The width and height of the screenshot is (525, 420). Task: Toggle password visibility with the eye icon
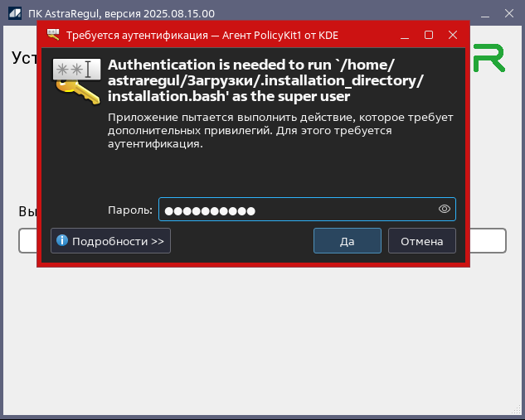(445, 210)
